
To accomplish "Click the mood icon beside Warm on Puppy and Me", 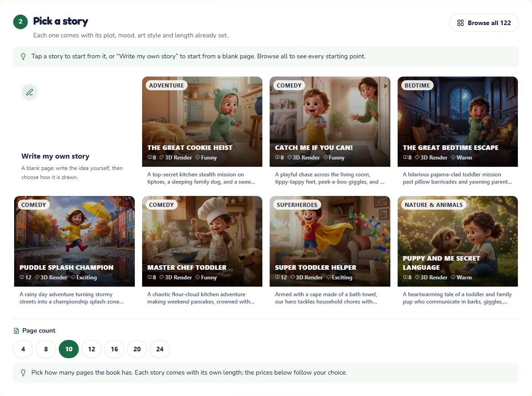I will 453,277.
